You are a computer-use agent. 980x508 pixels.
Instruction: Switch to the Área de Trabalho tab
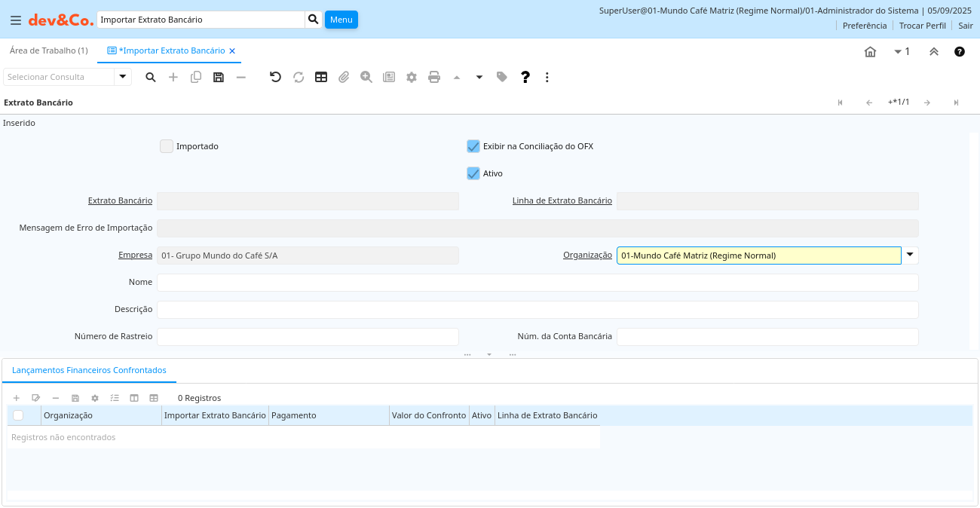click(x=49, y=50)
